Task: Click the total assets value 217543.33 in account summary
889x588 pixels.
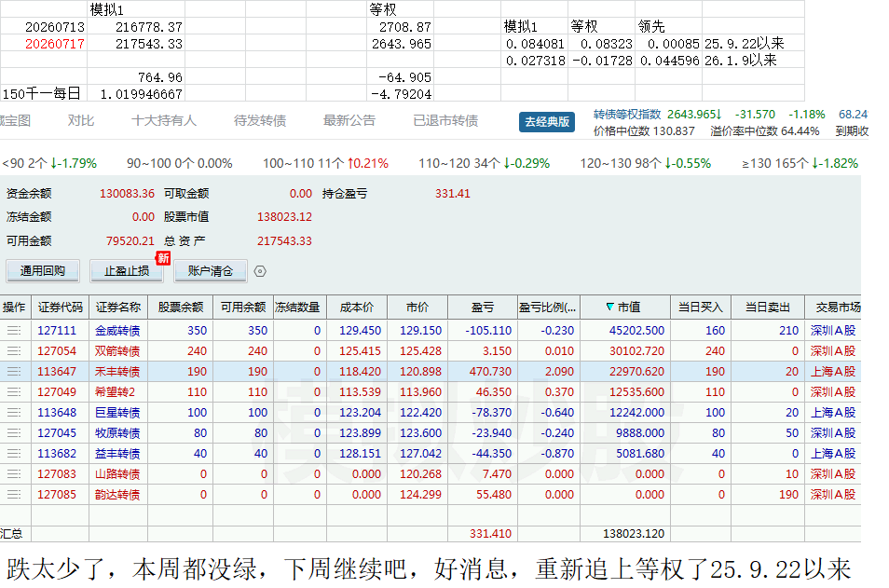Action: tap(284, 241)
